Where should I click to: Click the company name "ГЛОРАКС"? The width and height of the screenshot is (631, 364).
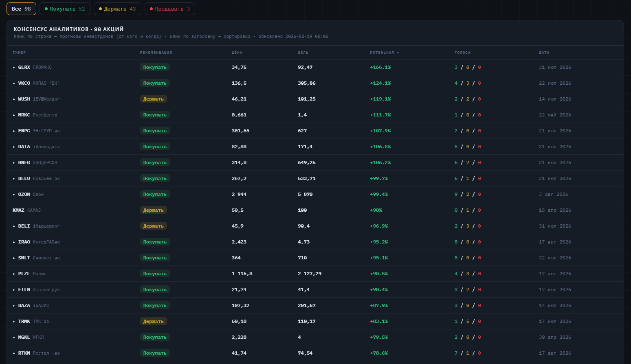coord(42,67)
